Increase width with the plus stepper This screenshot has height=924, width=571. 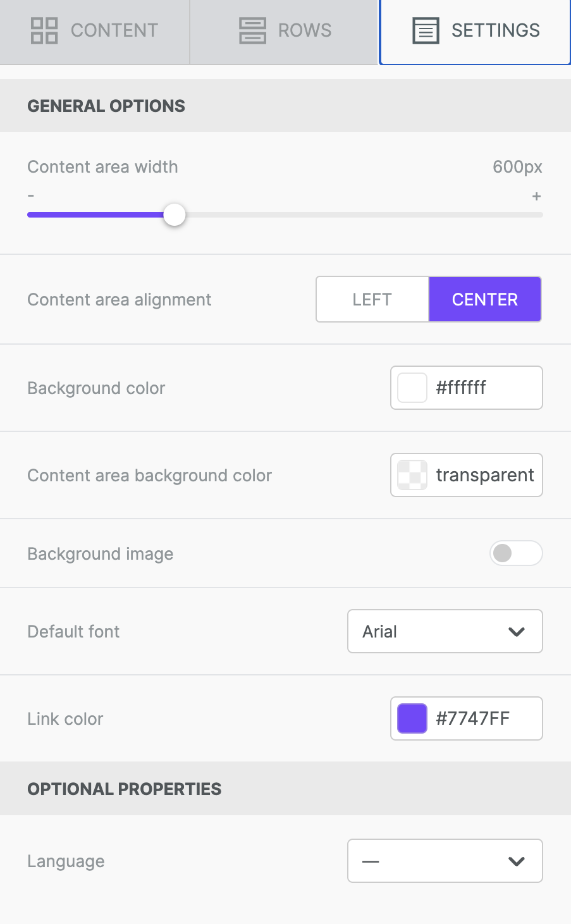point(536,196)
